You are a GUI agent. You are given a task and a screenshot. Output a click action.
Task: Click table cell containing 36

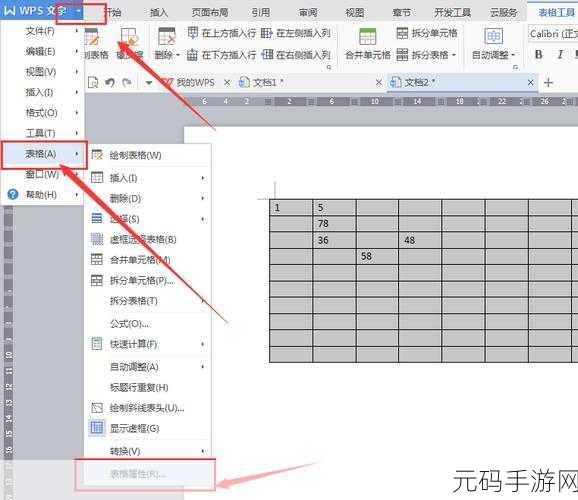coord(334,240)
